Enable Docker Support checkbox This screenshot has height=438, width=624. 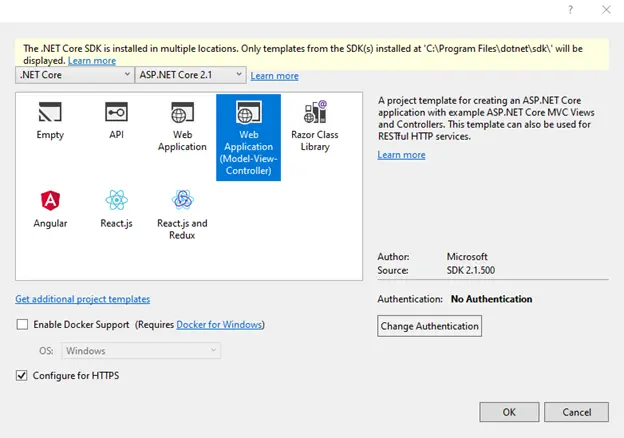click(x=22, y=325)
